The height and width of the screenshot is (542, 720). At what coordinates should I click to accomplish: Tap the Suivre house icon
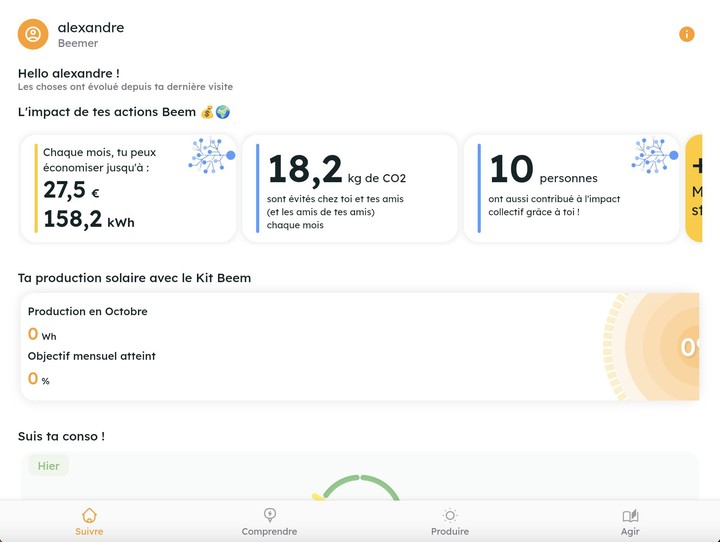pyautogui.click(x=89, y=515)
